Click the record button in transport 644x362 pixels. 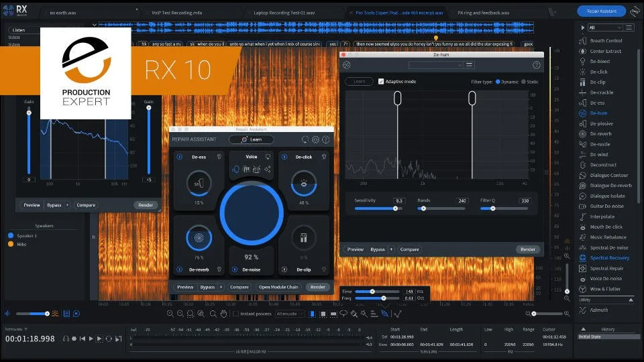tap(74, 339)
